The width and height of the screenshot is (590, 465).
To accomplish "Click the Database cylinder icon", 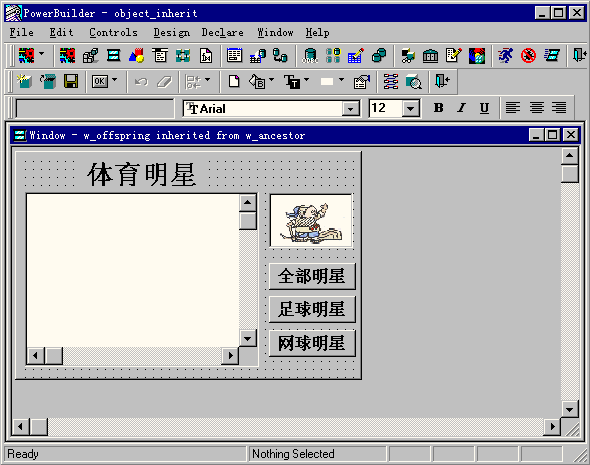I will click(310, 56).
